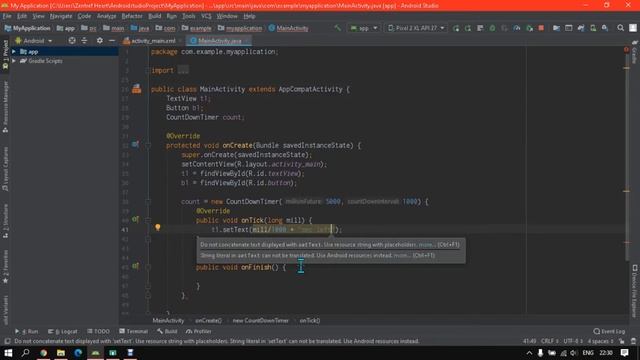Open the TODO tool window tab
The image size is (640, 360).
[x=98, y=331]
